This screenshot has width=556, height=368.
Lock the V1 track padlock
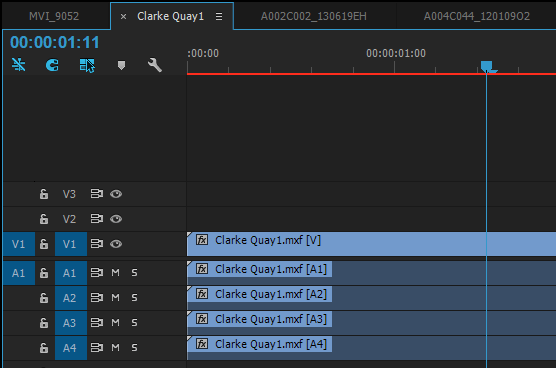(44, 244)
